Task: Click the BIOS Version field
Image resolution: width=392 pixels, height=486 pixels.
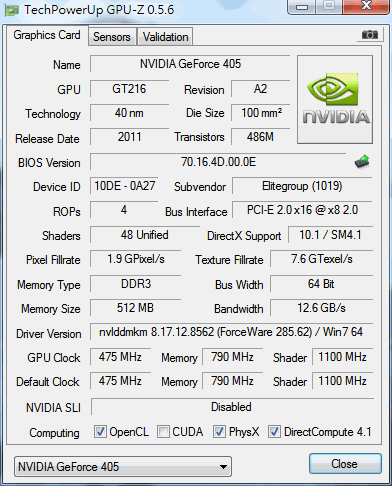Action: click(x=218, y=162)
